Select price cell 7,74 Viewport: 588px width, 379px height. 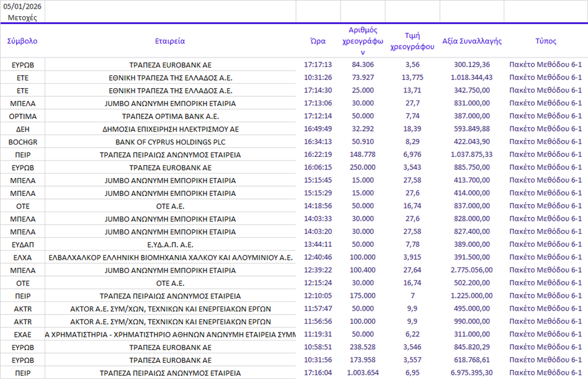click(x=412, y=116)
